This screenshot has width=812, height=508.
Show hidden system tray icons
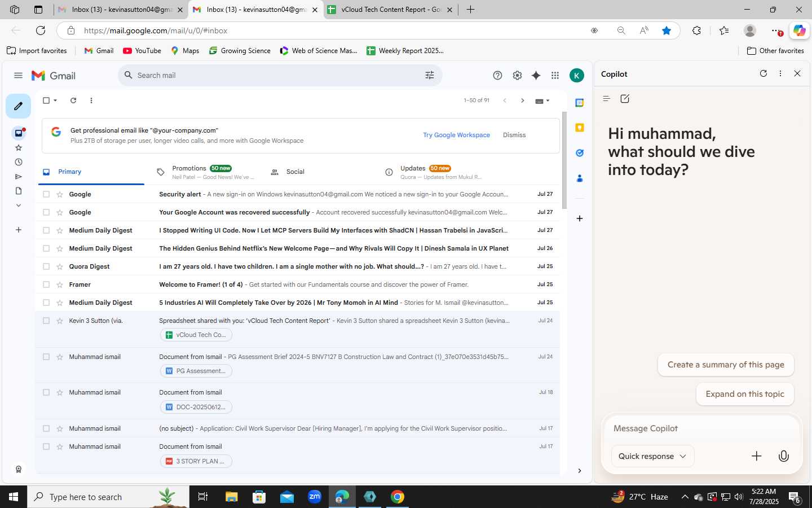[x=685, y=497]
